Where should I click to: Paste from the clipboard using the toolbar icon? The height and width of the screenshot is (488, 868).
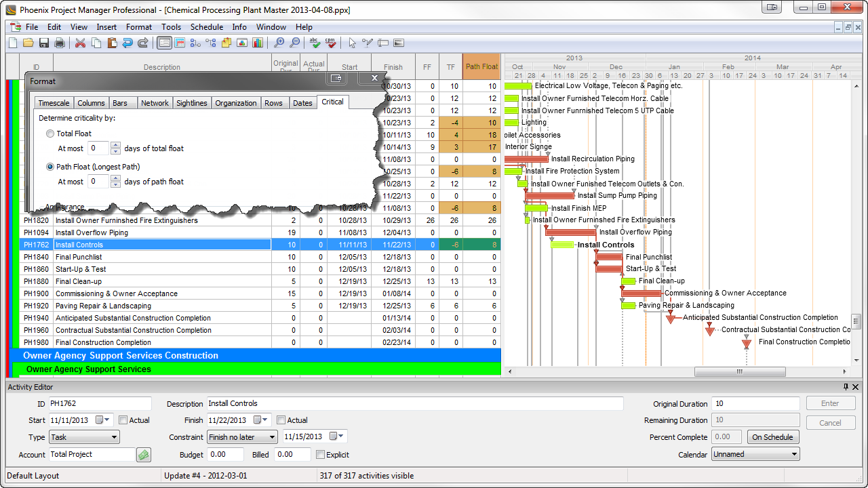point(112,43)
